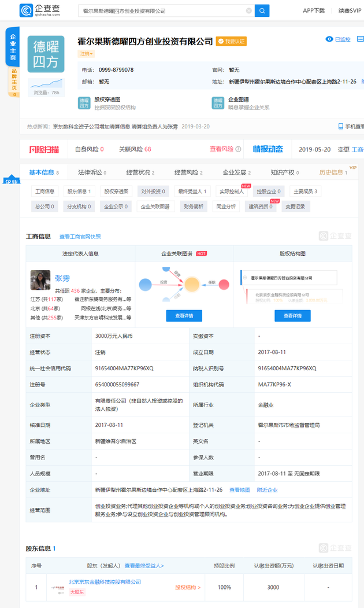Viewport: 364px width, 608px height.
Task: Expand 股权结构 for the shareholder
Action: [188, 587]
